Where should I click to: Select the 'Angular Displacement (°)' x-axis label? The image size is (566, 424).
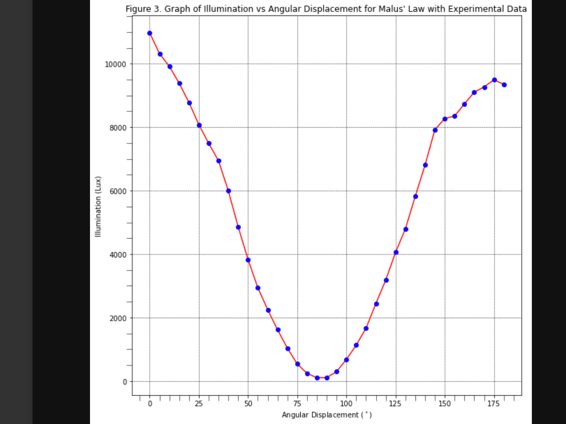(x=327, y=415)
